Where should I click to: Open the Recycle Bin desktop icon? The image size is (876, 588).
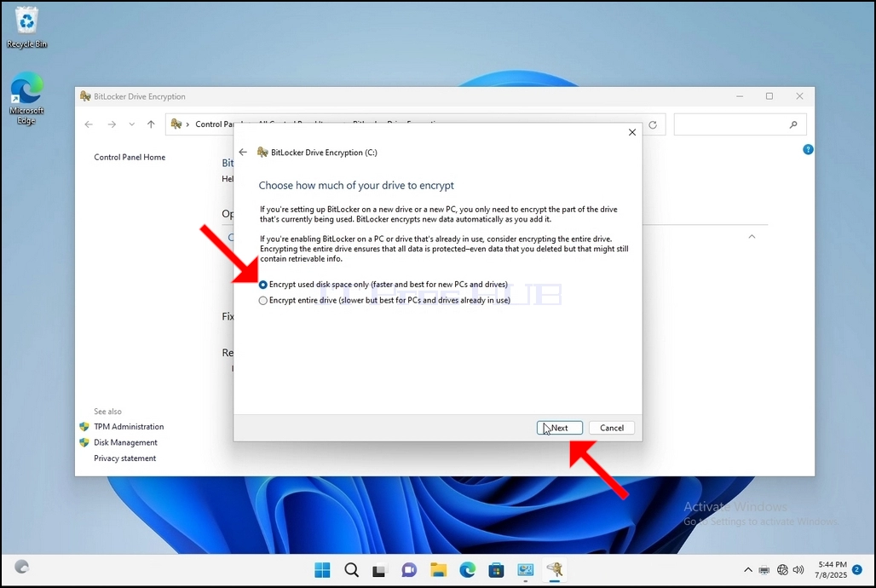pos(26,27)
